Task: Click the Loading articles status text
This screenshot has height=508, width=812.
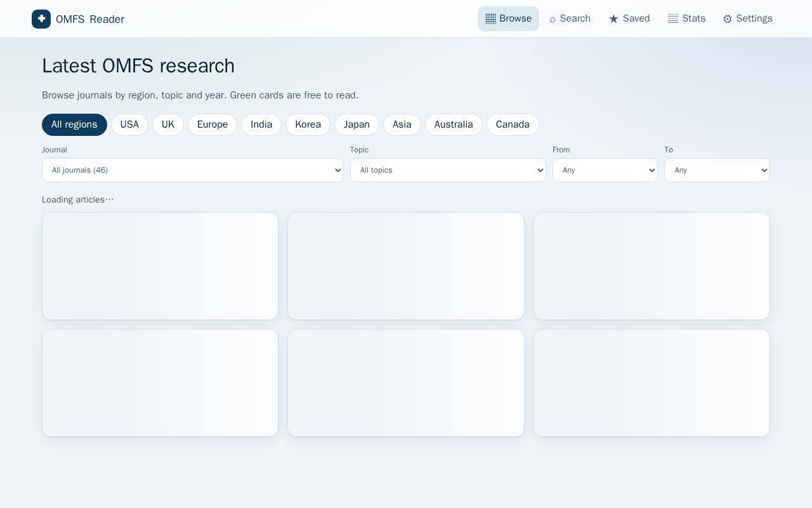Action: 78,199
